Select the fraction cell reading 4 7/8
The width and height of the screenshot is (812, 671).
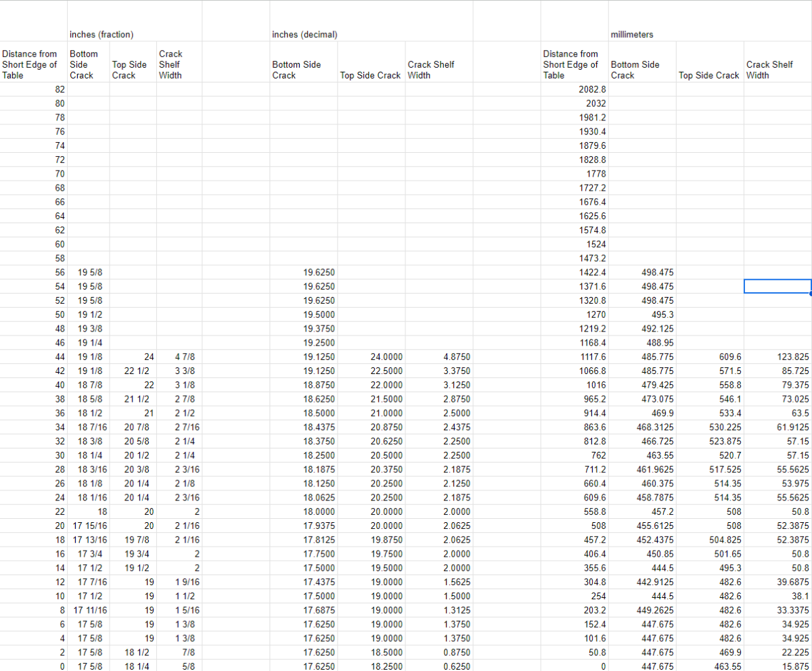179,356
